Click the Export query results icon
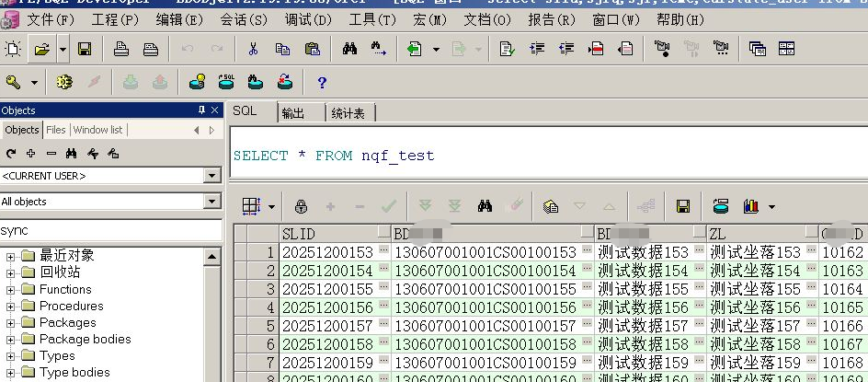Viewport: 868px width, 382px height. click(x=550, y=207)
